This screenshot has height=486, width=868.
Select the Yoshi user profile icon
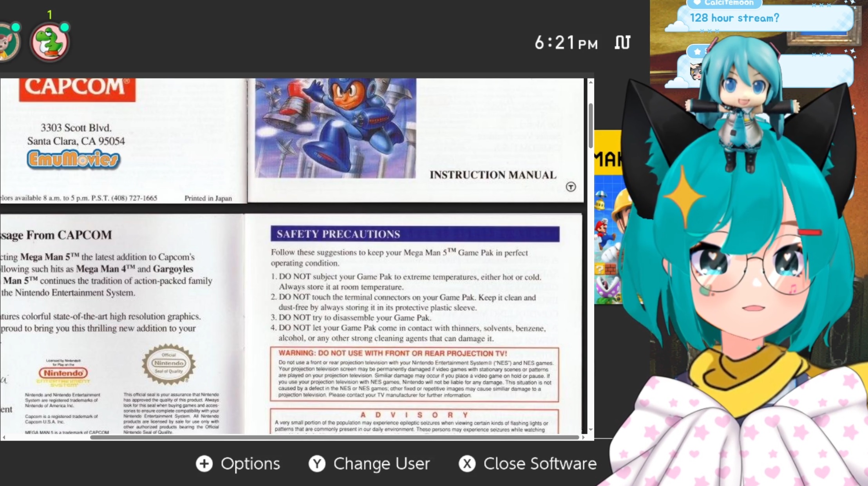click(x=50, y=42)
